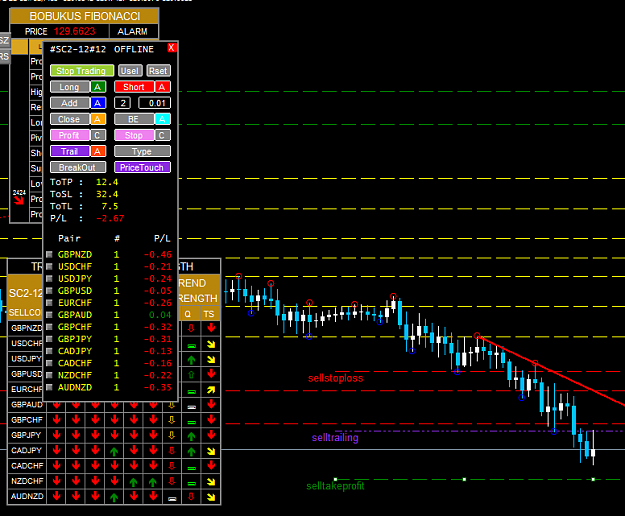Tick the EURCHF pair checkbox
The width and height of the screenshot is (625, 516).
(49, 302)
